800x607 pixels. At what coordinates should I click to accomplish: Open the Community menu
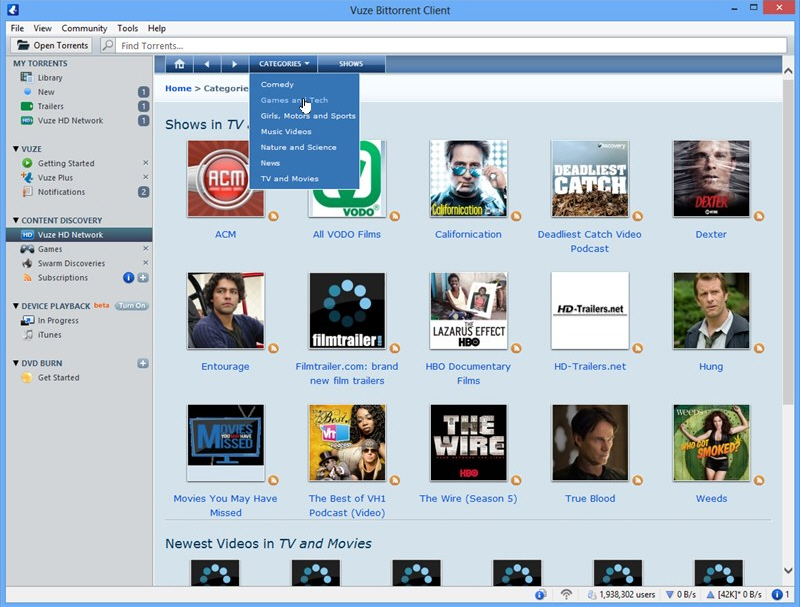pyautogui.click(x=84, y=29)
